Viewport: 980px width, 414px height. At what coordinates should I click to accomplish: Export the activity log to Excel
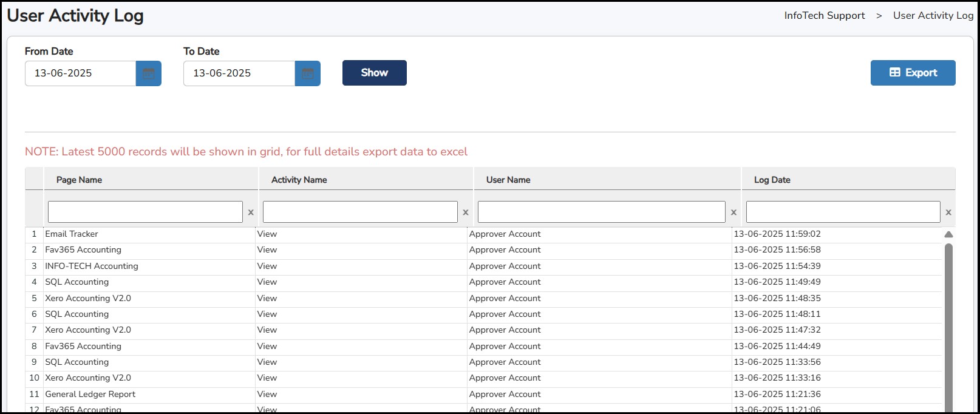pos(913,73)
